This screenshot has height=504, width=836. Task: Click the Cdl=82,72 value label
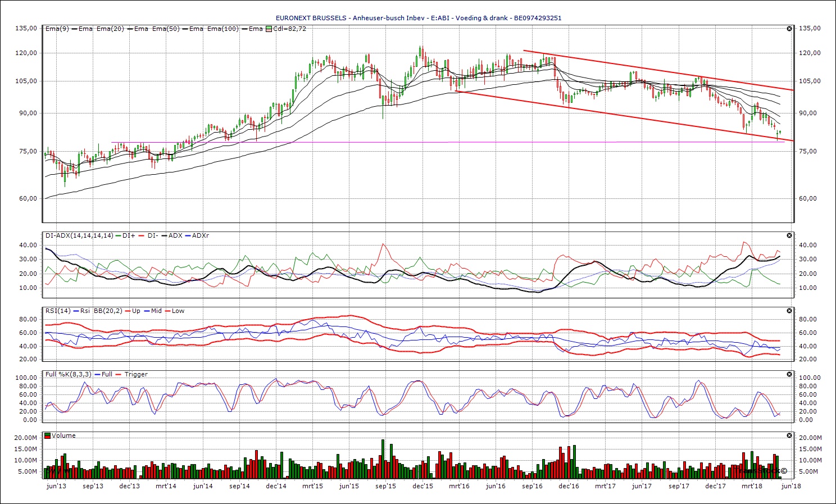[x=289, y=29]
